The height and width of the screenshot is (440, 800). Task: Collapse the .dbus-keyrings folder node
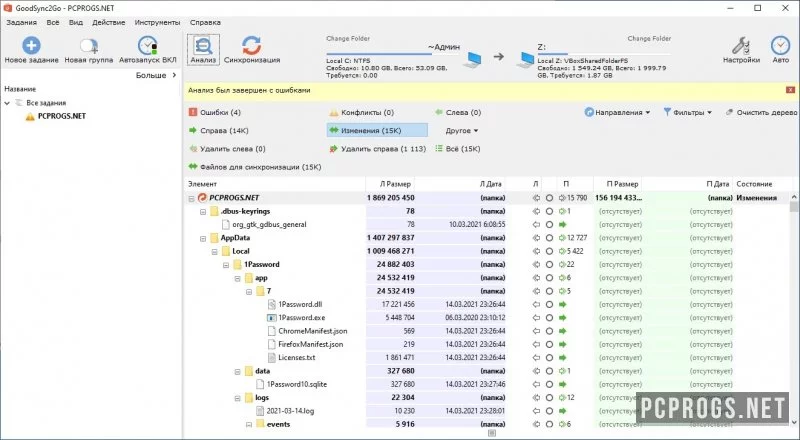203,211
